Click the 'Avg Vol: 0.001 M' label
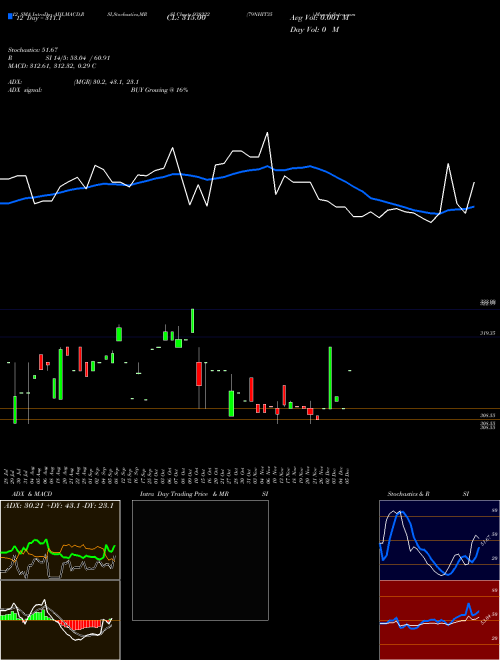The image size is (500, 660). (x=319, y=18)
